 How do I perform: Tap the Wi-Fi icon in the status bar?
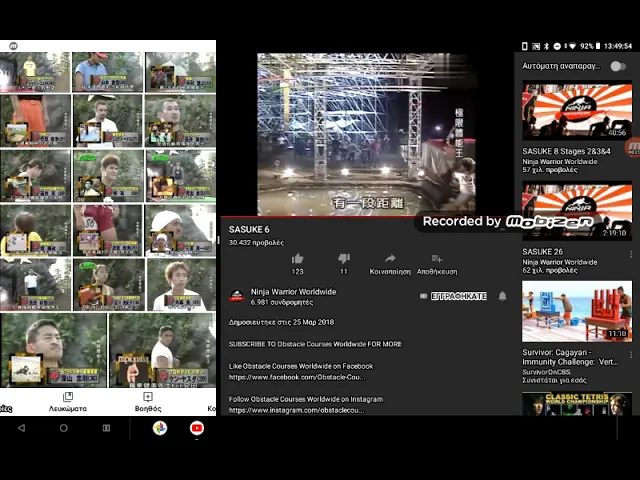pos(572,46)
